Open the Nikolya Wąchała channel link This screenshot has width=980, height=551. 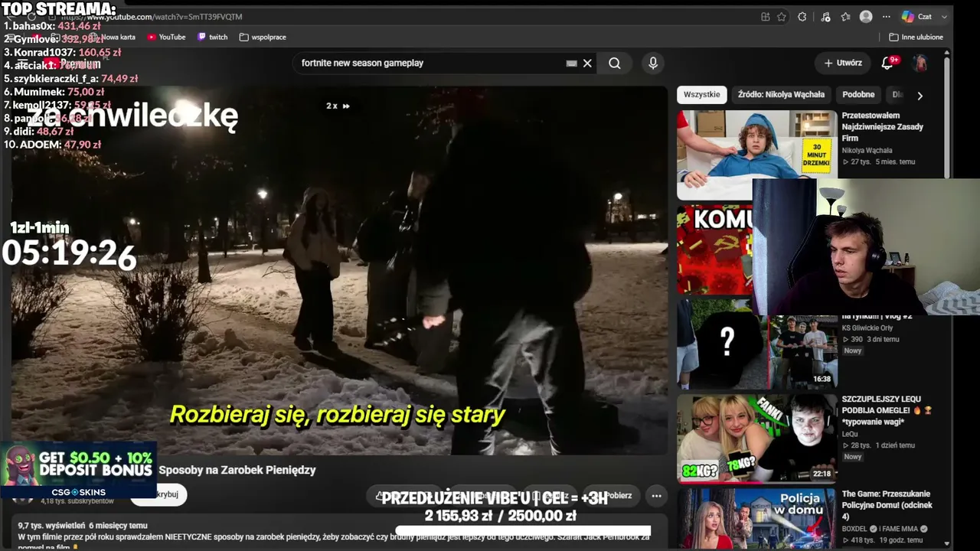[x=867, y=151]
